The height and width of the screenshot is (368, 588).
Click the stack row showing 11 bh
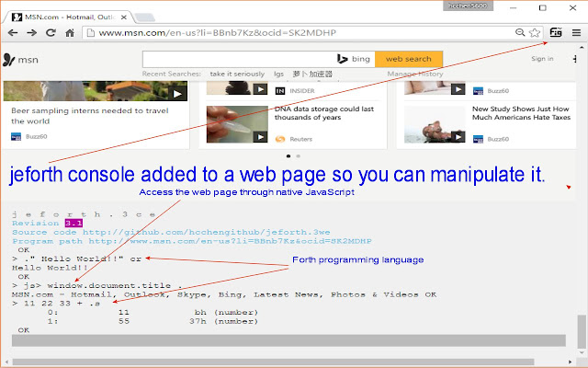click(x=153, y=313)
